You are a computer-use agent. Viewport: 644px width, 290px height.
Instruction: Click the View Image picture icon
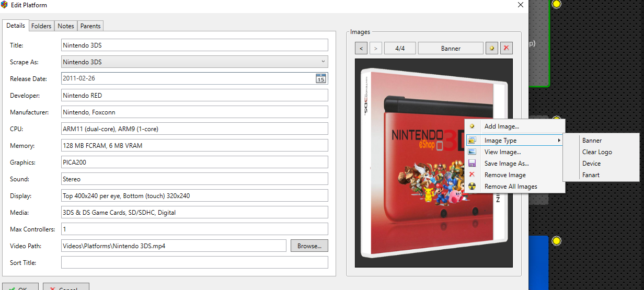click(472, 152)
